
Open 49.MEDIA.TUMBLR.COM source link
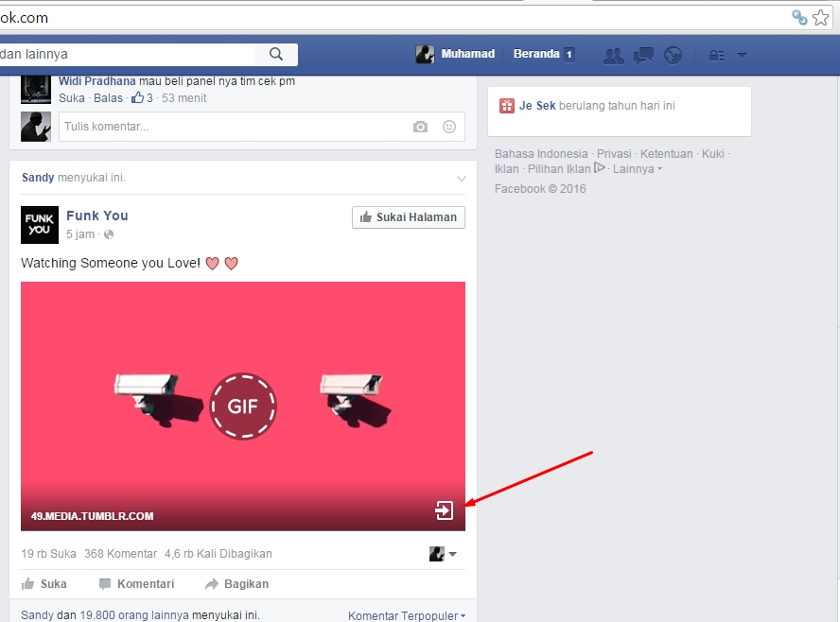click(92, 516)
